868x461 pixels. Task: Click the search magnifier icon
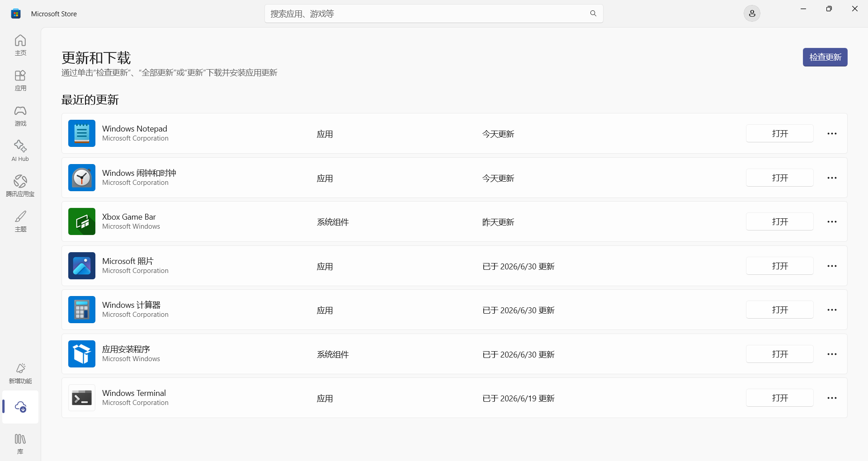pos(593,14)
